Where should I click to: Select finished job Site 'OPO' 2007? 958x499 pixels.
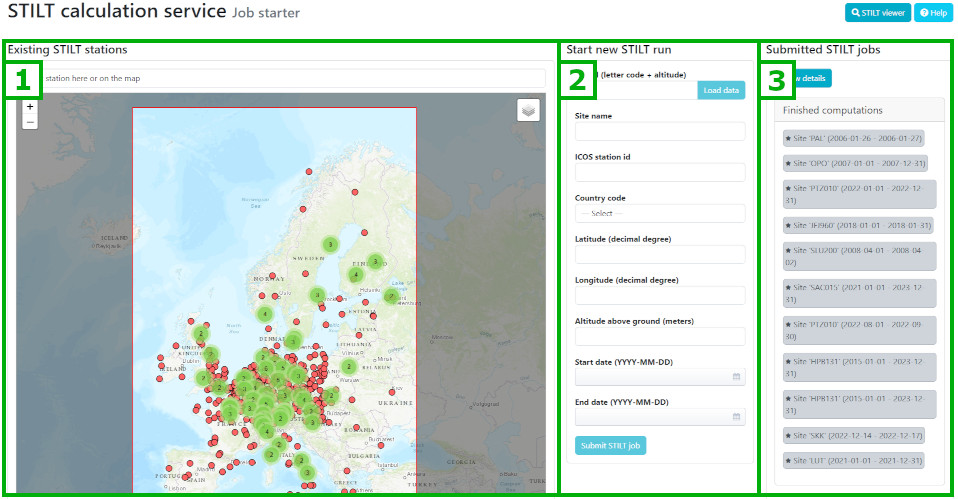[855, 163]
